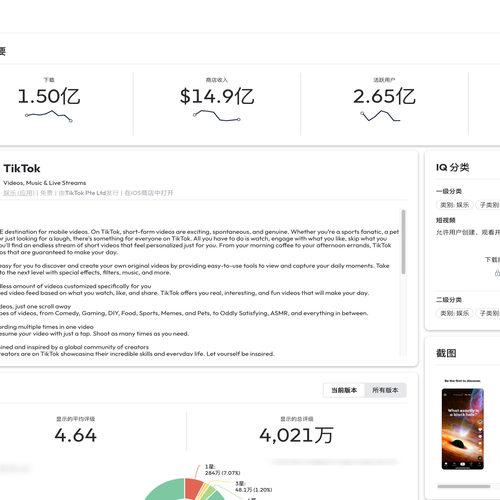Click the 二级分类 label
Viewport: 500px width, 500px height.
click(449, 300)
